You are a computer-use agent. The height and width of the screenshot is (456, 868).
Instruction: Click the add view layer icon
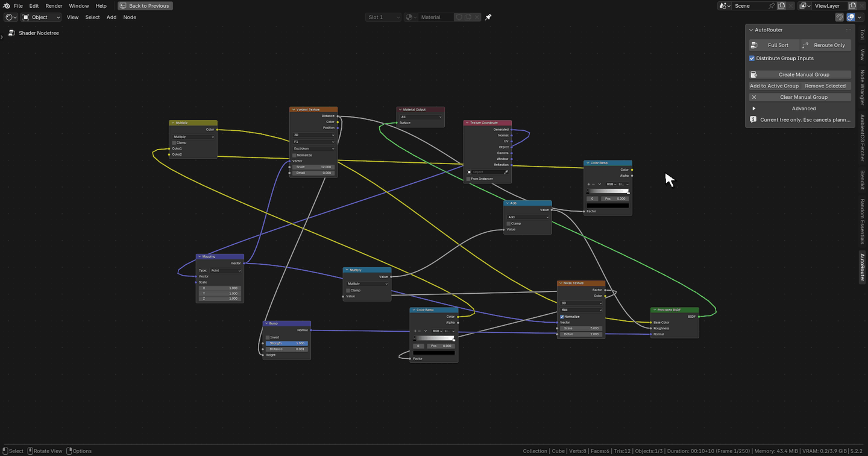pos(852,5)
